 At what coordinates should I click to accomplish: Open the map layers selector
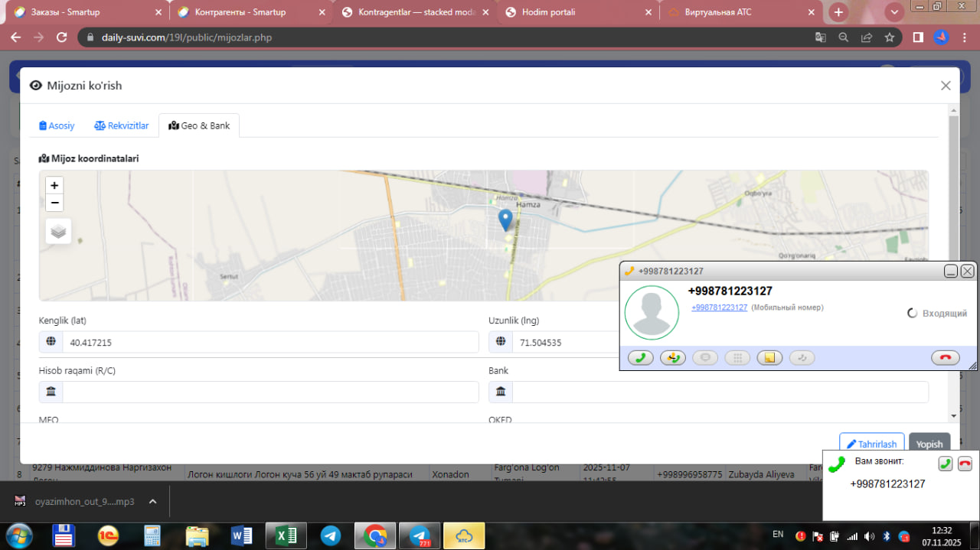point(58,230)
